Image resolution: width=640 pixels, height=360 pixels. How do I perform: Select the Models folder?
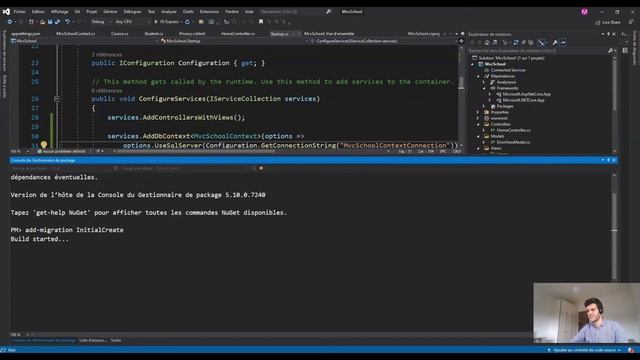click(497, 136)
